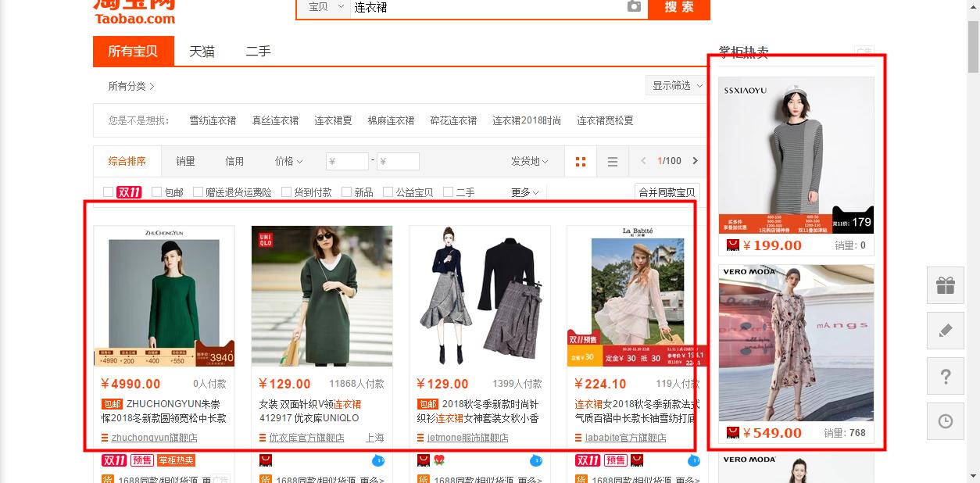Image resolution: width=980 pixels, height=483 pixels.
Task: Click the minimum price input field
Action: [x=347, y=162]
